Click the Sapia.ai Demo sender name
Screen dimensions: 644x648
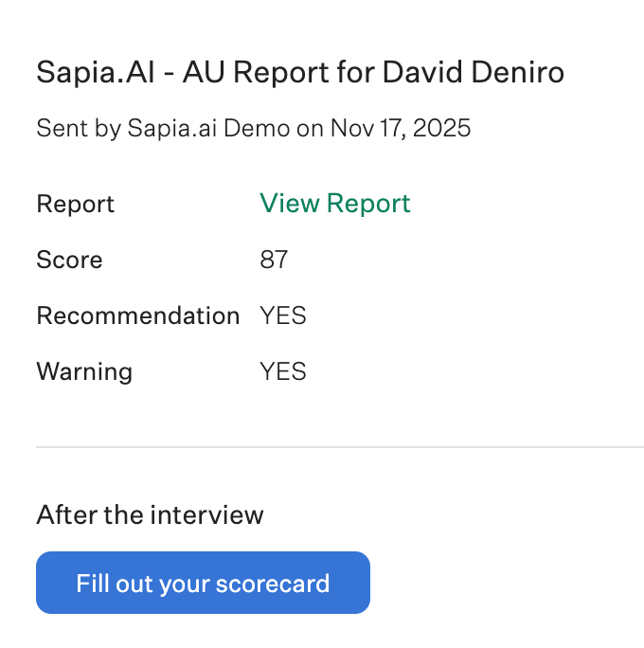coord(207,128)
